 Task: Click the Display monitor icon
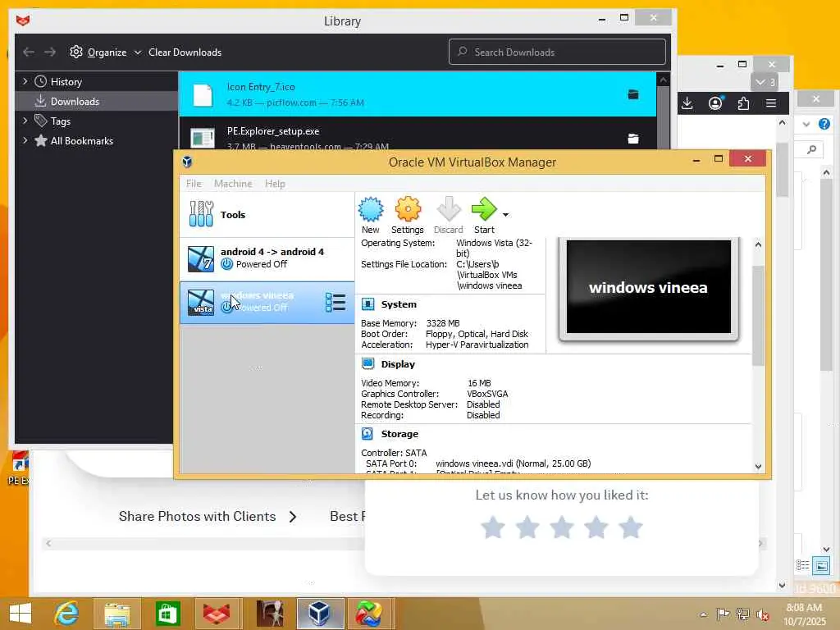(368, 364)
